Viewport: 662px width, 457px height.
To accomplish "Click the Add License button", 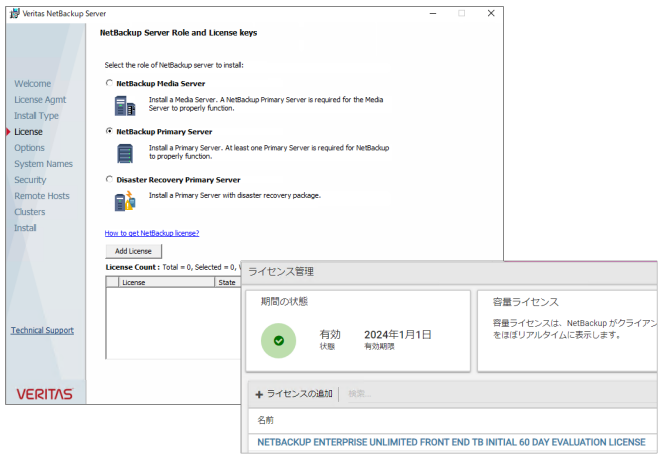I will pyautogui.click(x=133, y=251).
